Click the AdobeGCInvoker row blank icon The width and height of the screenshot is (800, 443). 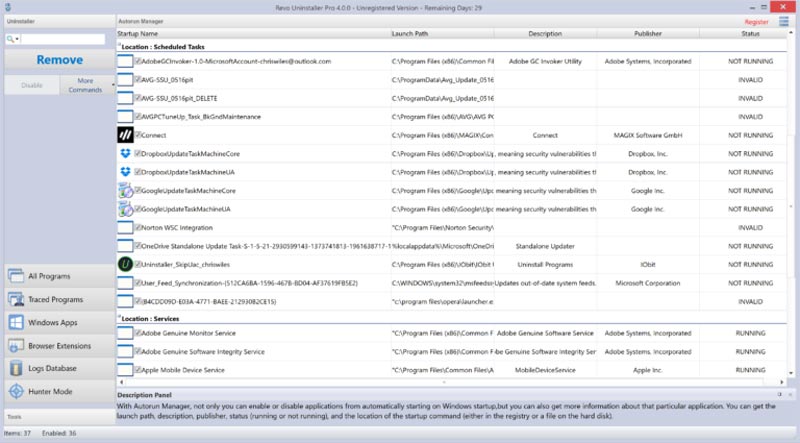click(x=125, y=61)
